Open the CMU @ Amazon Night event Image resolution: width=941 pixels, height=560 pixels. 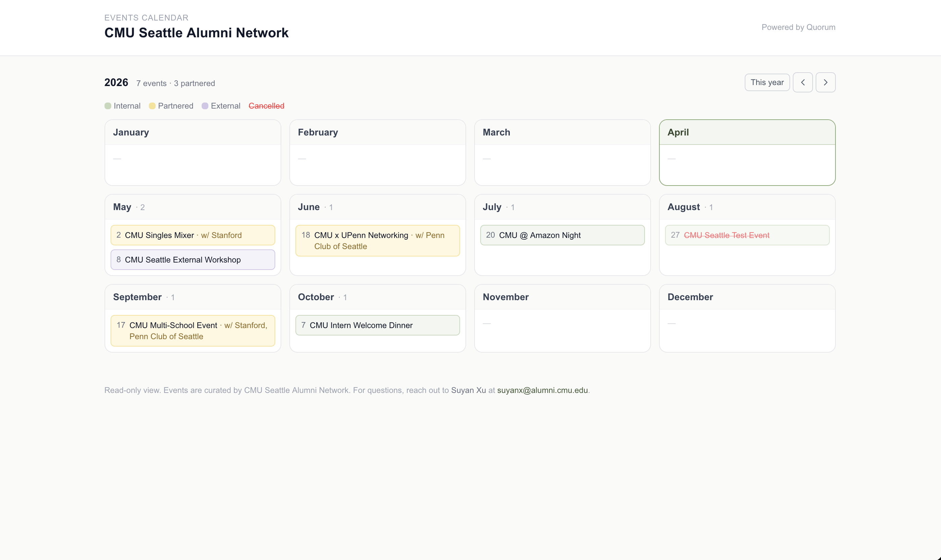tap(562, 235)
